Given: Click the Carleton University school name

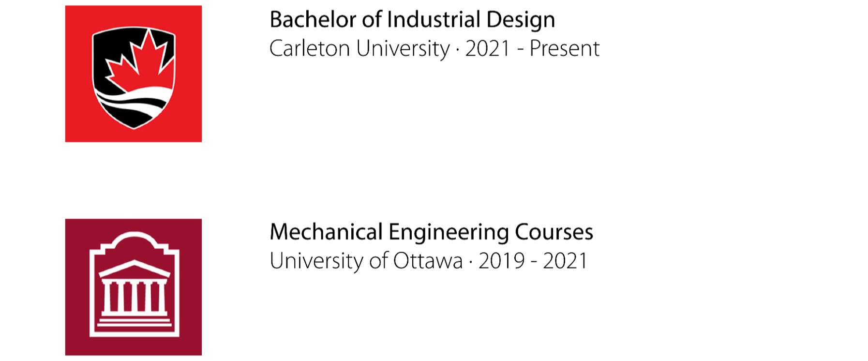Looking at the screenshot, I should [x=359, y=49].
